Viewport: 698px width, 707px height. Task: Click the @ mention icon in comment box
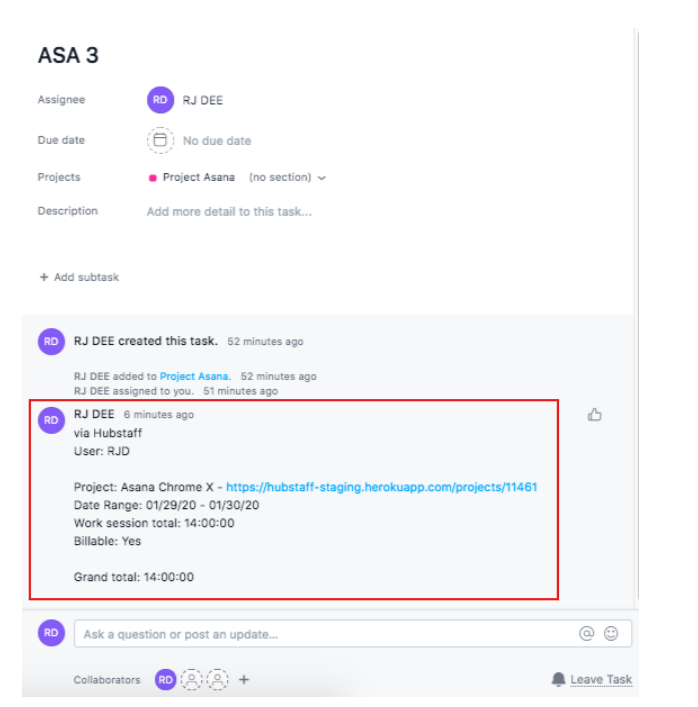click(x=587, y=634)
